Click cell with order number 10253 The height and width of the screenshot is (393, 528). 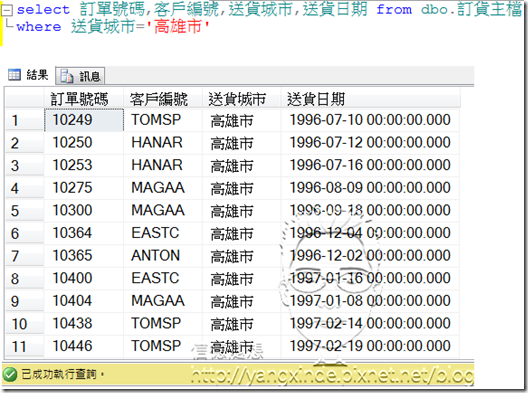(84, 165)
